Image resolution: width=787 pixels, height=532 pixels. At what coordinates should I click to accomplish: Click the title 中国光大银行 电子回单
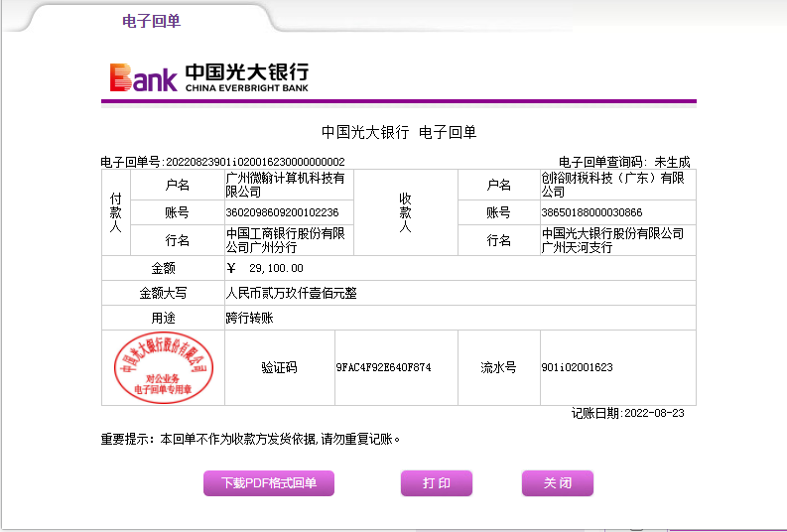coord(399,132)
